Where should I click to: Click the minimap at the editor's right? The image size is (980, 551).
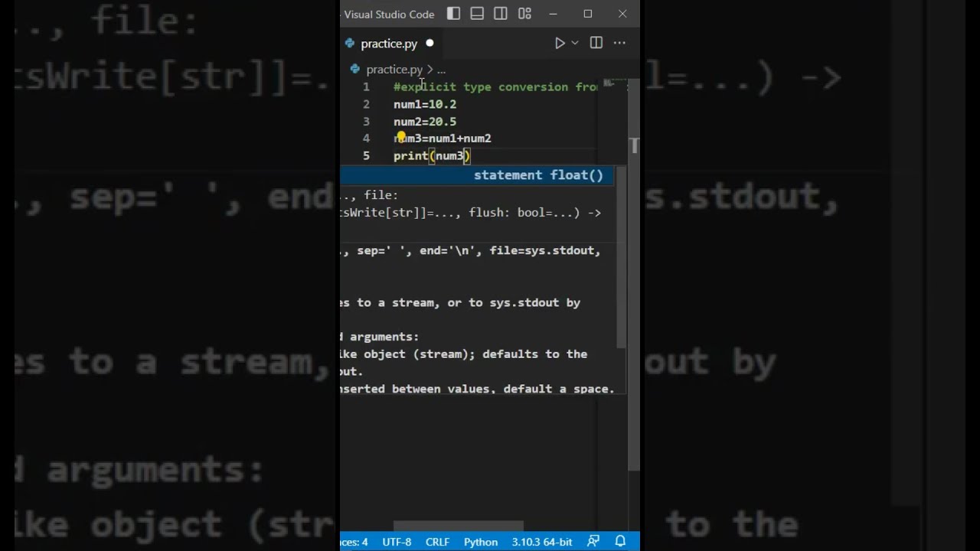pyautogui.click(x=612, y=84)
